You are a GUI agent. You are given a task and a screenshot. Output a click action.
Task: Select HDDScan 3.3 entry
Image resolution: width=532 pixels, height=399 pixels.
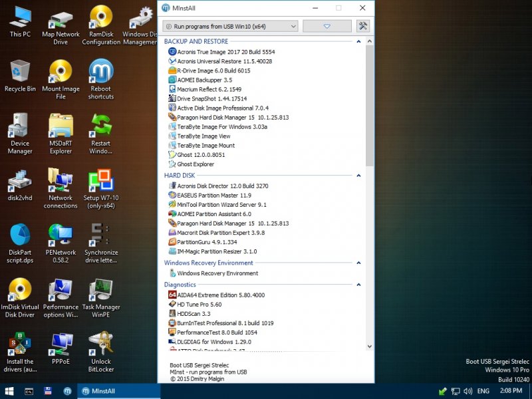(x=190, y=313)
